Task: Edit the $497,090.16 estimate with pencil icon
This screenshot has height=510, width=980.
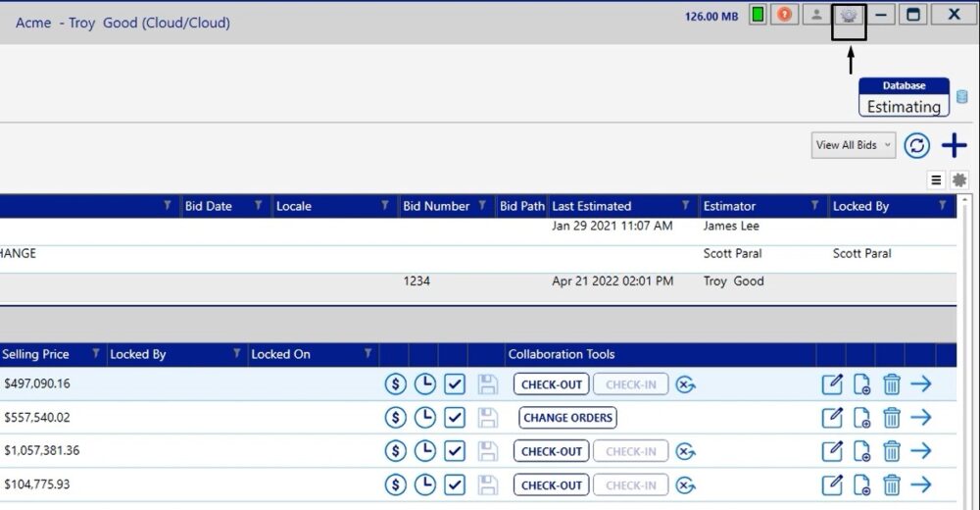Action: point(831,384)
